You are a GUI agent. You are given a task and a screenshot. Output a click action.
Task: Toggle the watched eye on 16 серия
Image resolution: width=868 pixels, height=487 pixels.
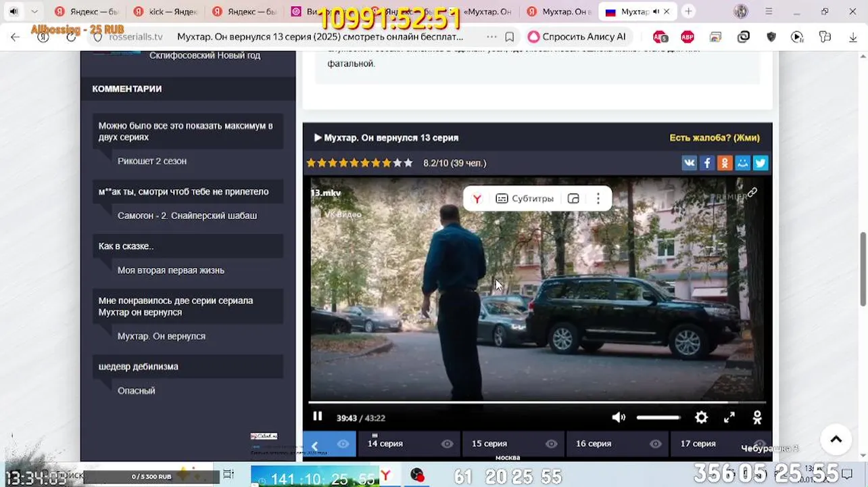pos(656,444)
